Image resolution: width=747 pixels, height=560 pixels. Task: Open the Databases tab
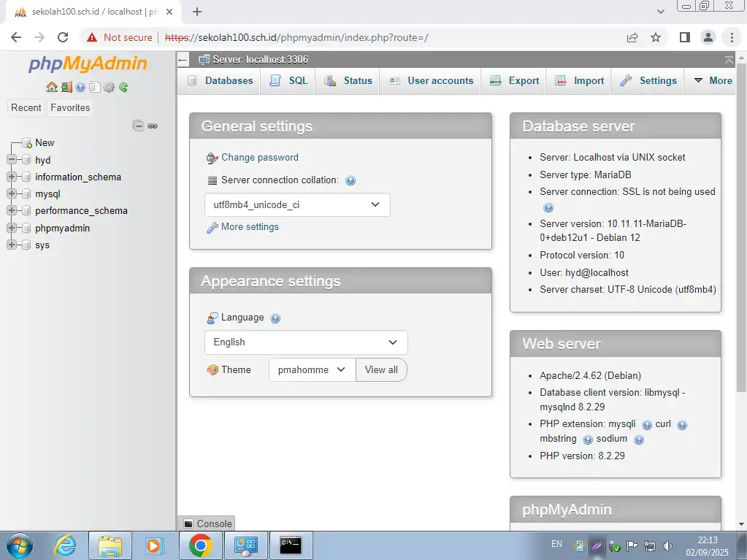pyautogui.click(x=221, y=81)
